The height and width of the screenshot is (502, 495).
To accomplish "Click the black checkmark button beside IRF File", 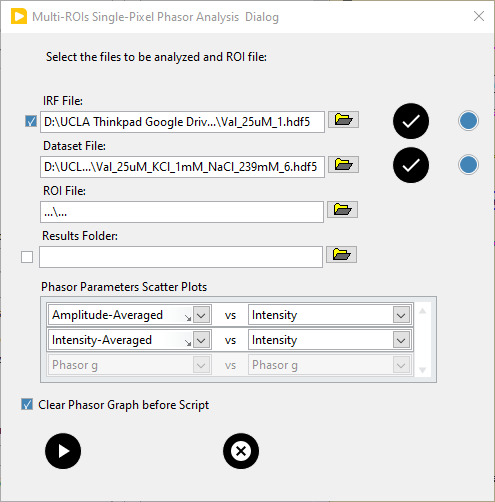I will coord(411,121).
